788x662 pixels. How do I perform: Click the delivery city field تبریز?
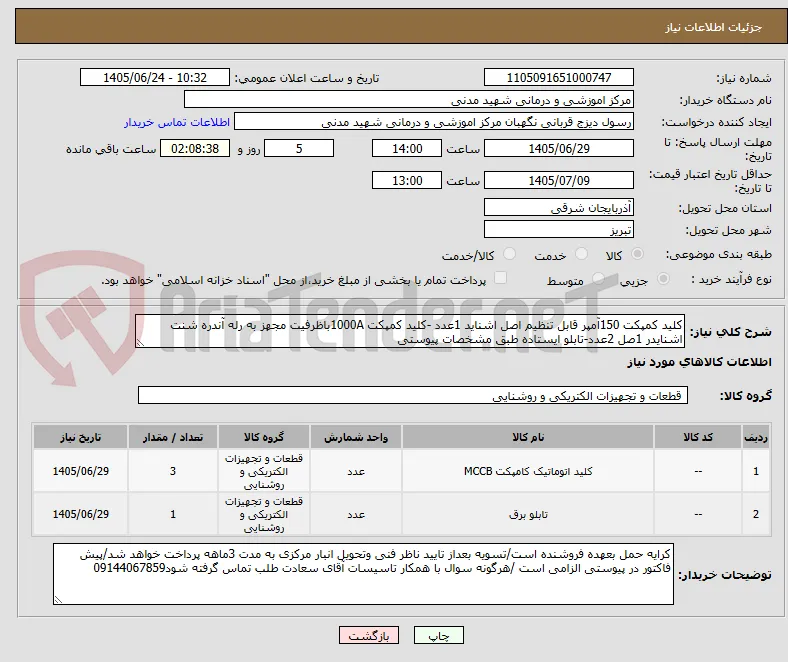tap(559, 230)
